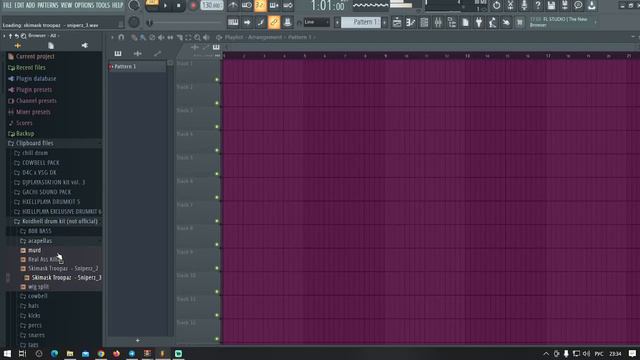Viewport: 640px width, 360px height.
Task: Open the TOOLS menu
Action: coord(103,5)
